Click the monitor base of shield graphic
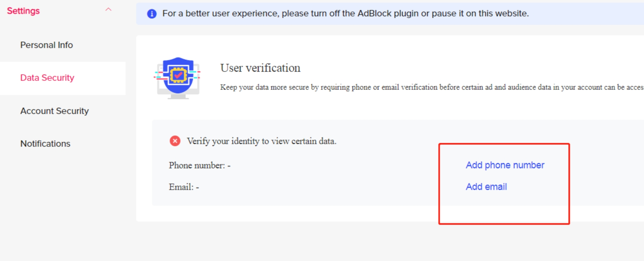The height and width of the screenshot is (261, 644). point(178,96)
